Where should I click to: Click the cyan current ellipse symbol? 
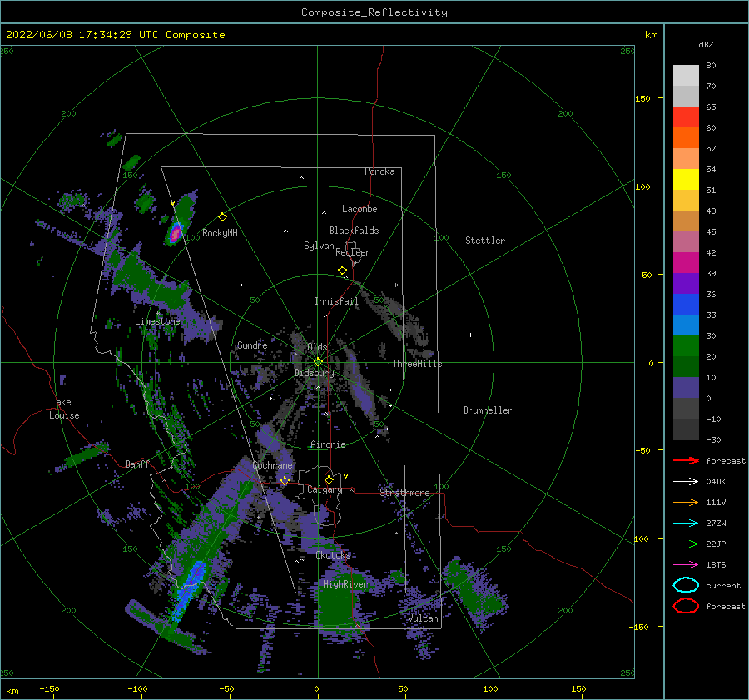point(686,585)
